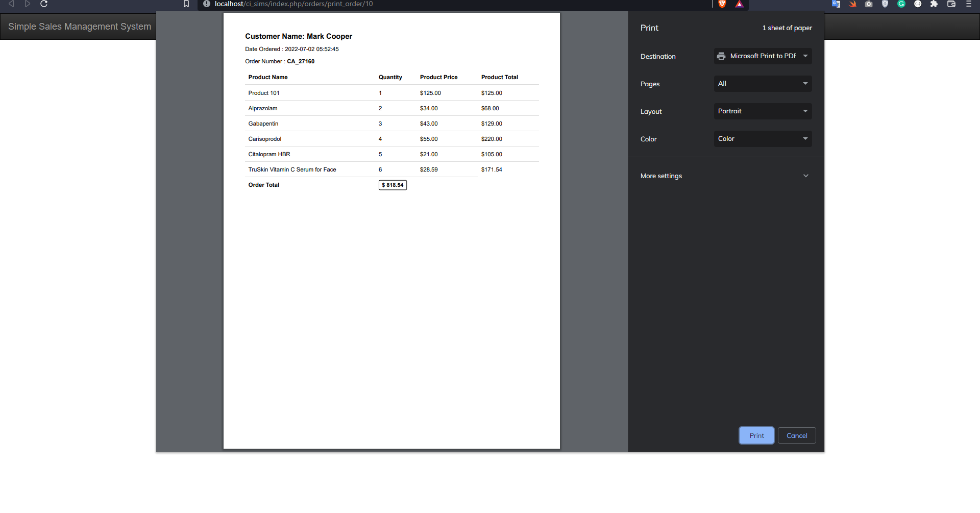
Task: Reload the page with the refresh icon
Action: click(x=44, y=4)
